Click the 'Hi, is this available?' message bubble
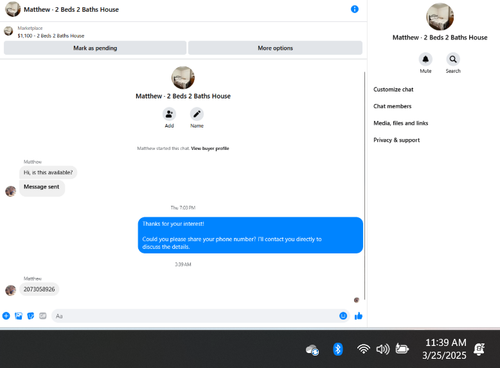The width and height of the screenshot is (500, 368). (48, 172)
